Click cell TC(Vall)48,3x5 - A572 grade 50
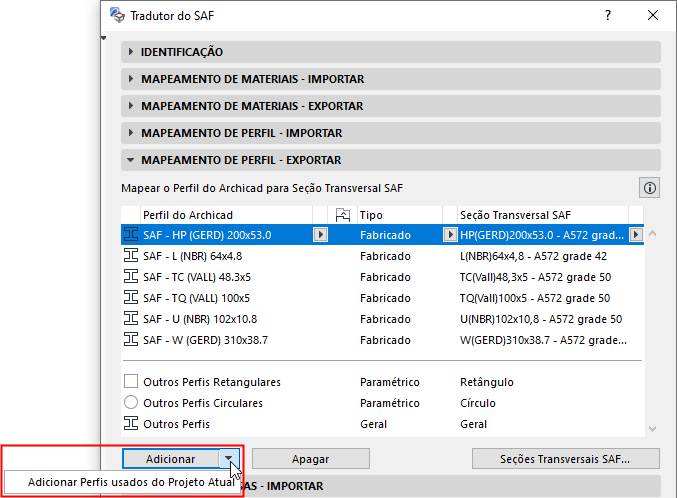The height and width of the screenshot is (498, 677). click(x=535, y=277)
